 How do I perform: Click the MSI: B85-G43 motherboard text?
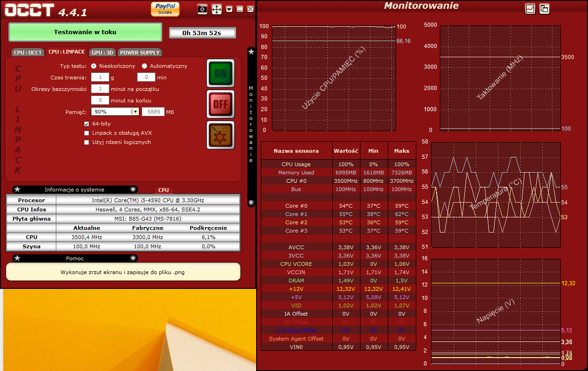click(148, 219)
